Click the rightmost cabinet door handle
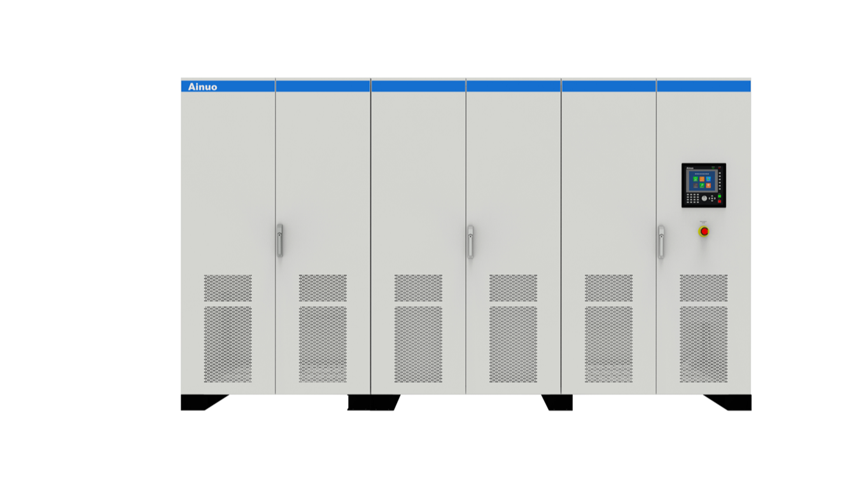868x488 pixels. click(x=661, y=241)
